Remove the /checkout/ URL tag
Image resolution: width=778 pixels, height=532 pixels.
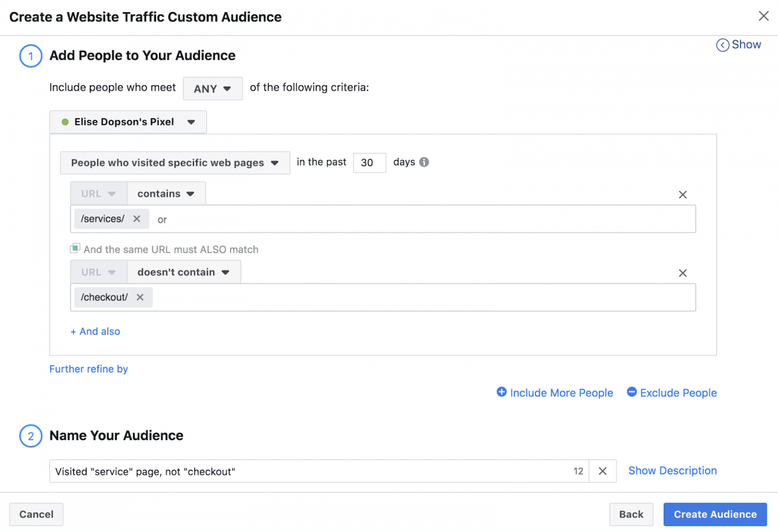[140, 297]
